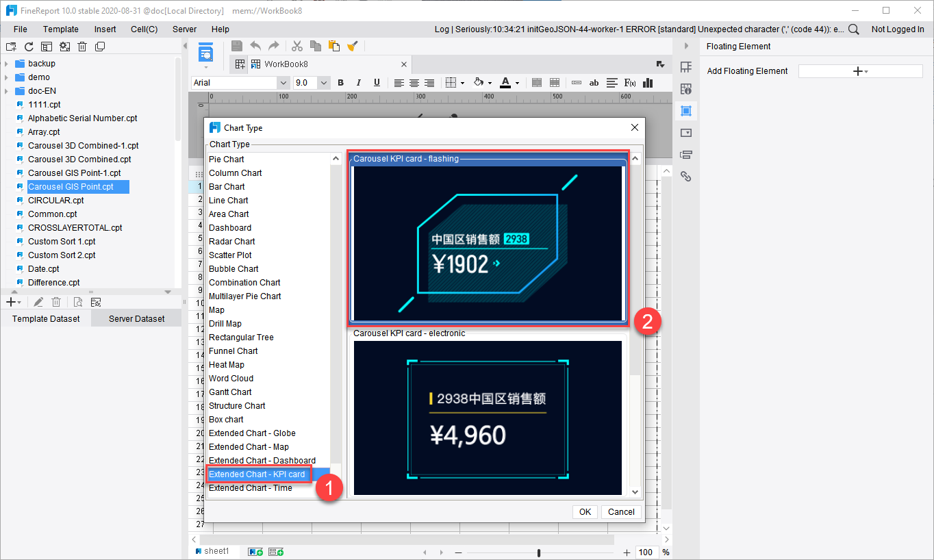934x560 pixels.
Task: Open the template preview icon
Action: point(206,52)
